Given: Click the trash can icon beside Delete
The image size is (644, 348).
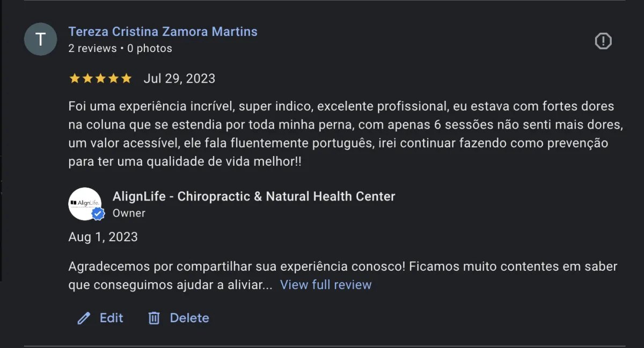Looking at the screenshot, I should 154,319.
